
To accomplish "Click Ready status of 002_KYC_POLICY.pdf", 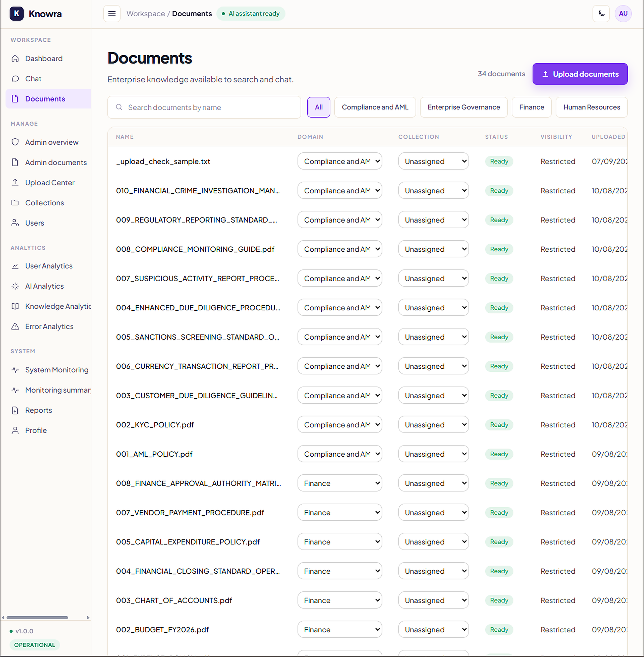I will coord(499,425).
